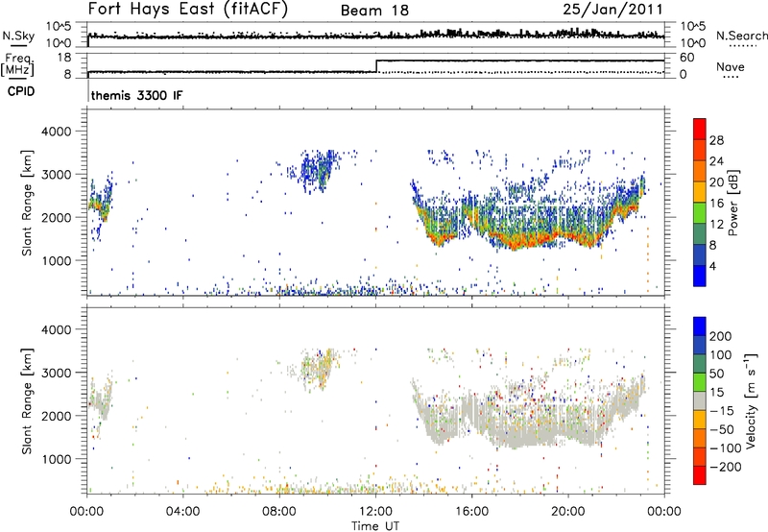Pick the red bottom segment of Velocity color bar
This screenshot has height=532, width=768.
[700, 475]
